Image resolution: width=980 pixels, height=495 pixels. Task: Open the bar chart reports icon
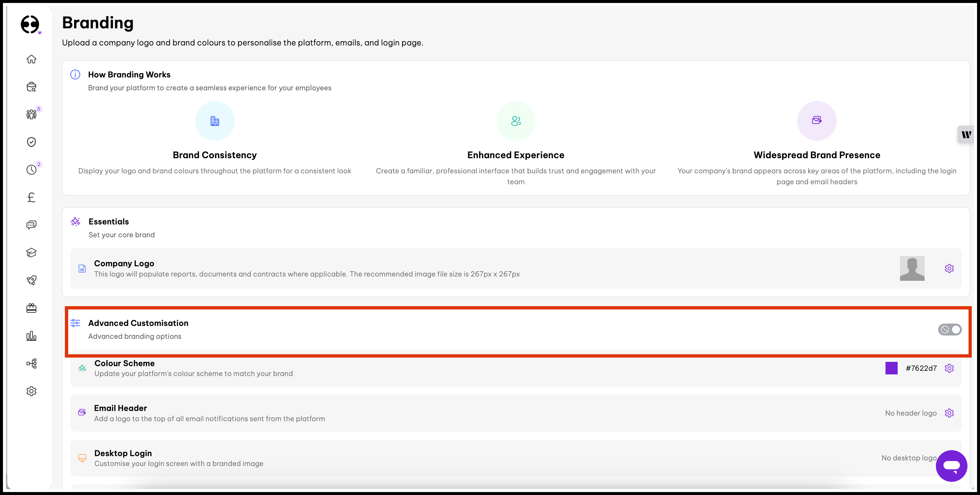31,336
